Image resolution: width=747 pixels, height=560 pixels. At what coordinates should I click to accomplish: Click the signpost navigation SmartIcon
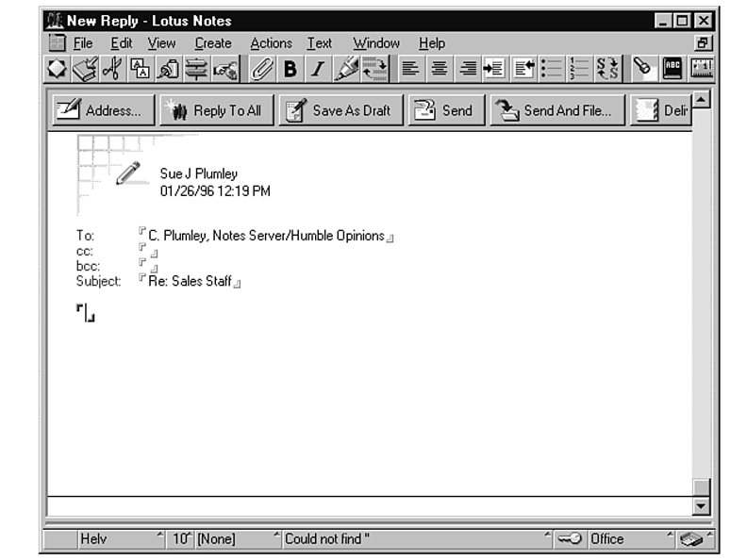(x=196, y=69)
